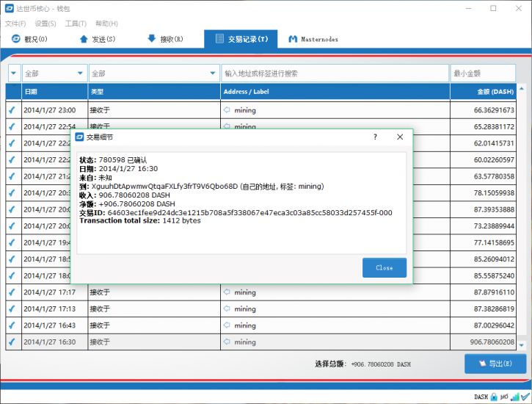This screenshot has width=532, height=404.
Task: Click the confirmed checkmark for 16:43 row
Action: [x=12, y=325]
